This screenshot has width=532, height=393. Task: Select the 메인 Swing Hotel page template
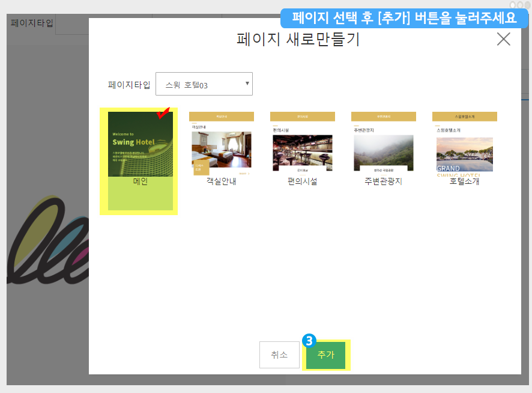click(140, 144)
